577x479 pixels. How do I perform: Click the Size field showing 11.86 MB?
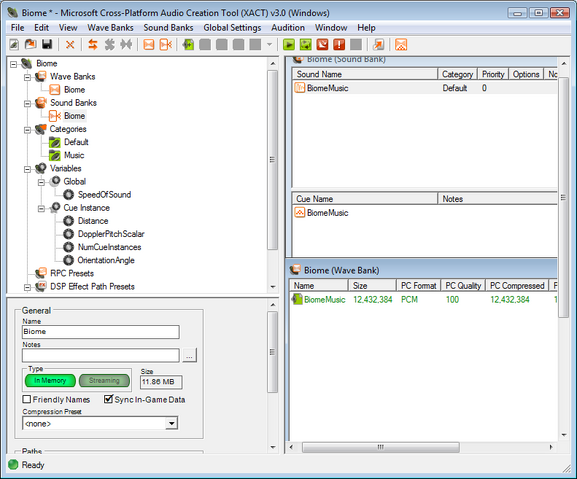161,382
